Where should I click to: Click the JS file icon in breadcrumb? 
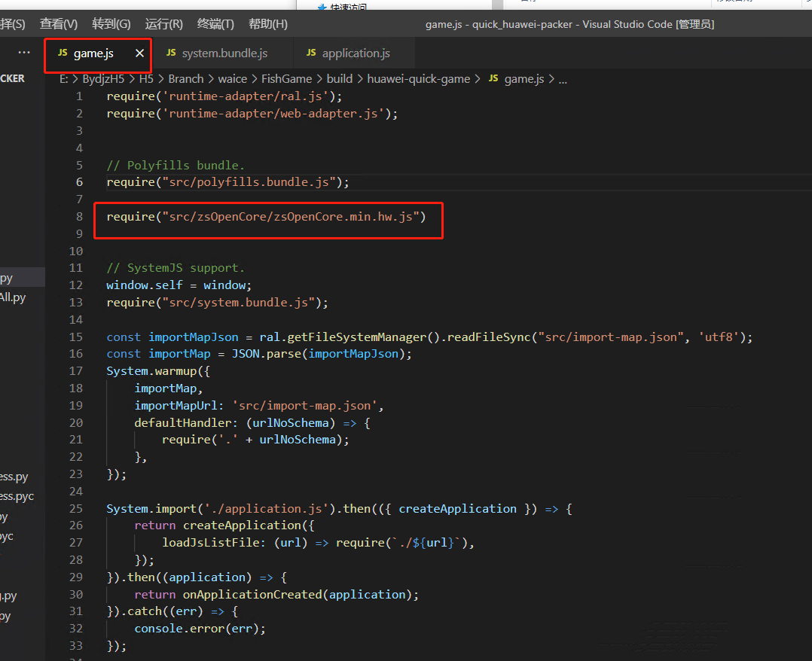coord(493,78)
